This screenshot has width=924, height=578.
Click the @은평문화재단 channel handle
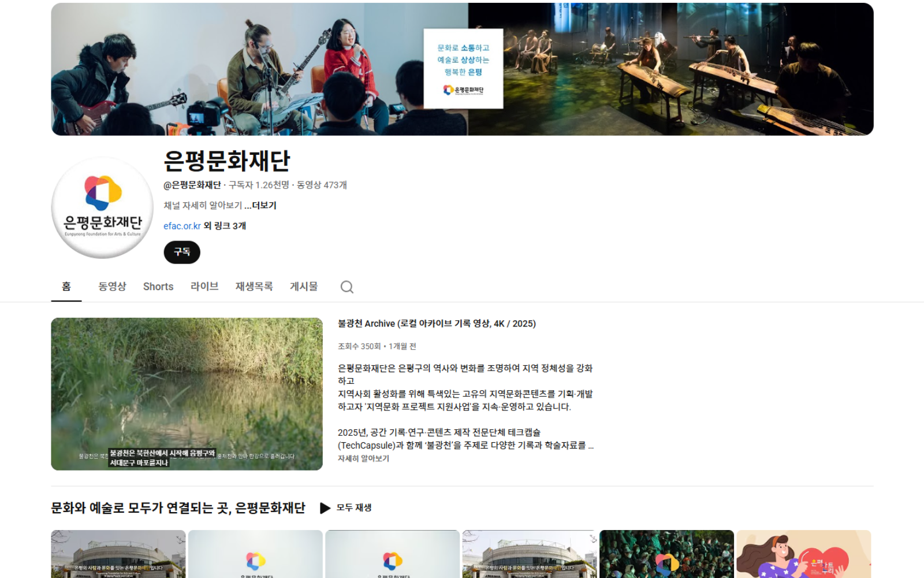[192, 185]
